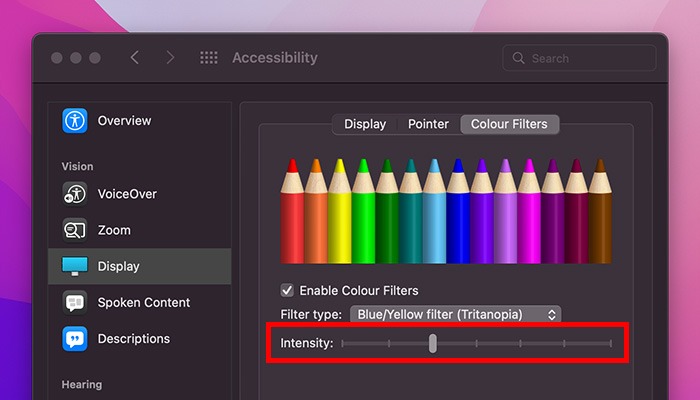Click the coloured pencils preview image
Image resolution: width=700 pixels, height=400 pixels.
click(446, 211)
